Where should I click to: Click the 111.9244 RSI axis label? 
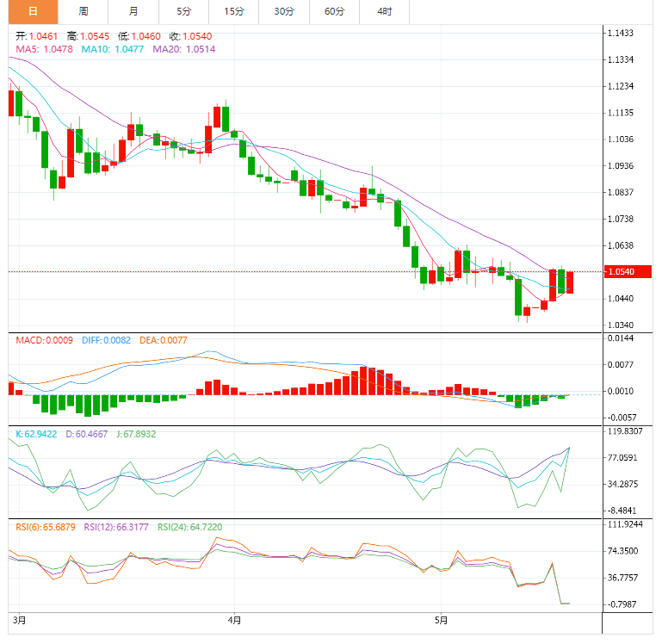coord(625,524)
